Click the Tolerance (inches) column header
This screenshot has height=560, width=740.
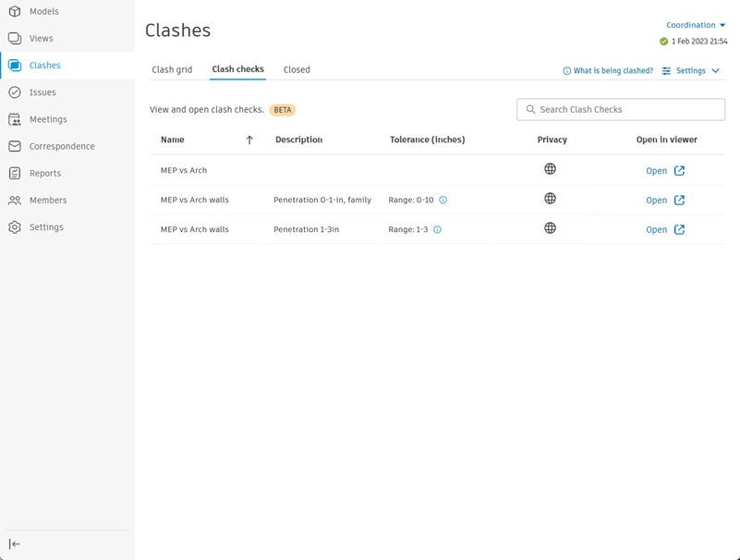[x=427, y=140]
